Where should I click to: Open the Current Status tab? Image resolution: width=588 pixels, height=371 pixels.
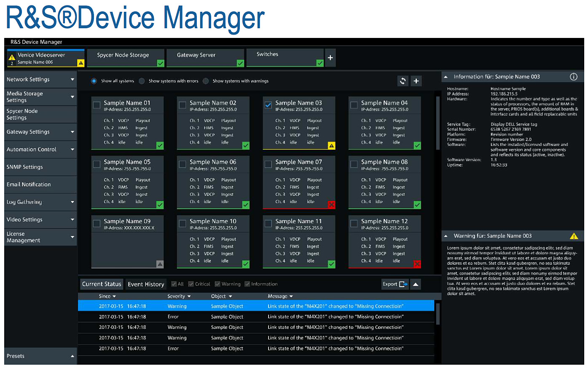pos(102,284)
